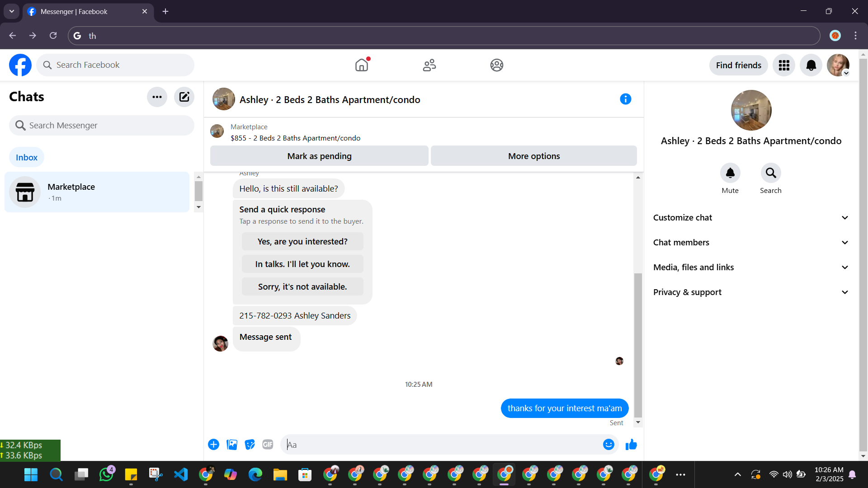The width and height of the screenshot is (868, 488).
Task: Expand Privacy & support section
Action: (750, 292)
